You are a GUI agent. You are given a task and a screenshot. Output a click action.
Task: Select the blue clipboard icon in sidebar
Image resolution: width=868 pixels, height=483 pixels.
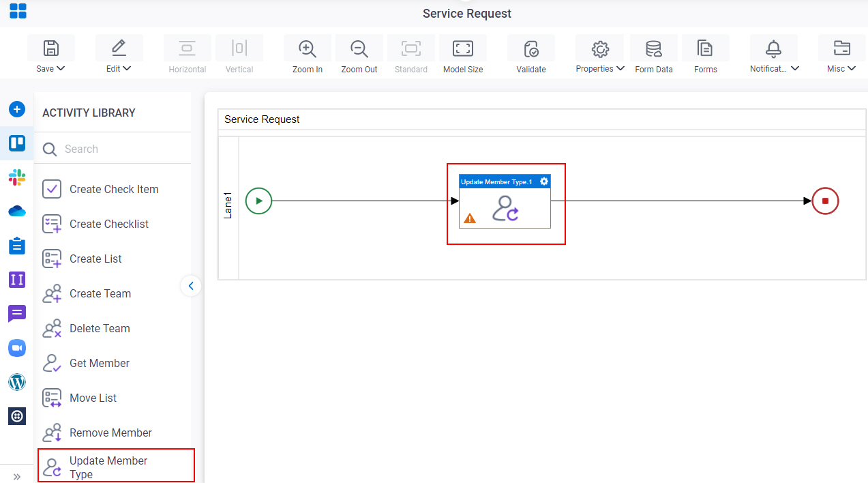click(17, 246)
